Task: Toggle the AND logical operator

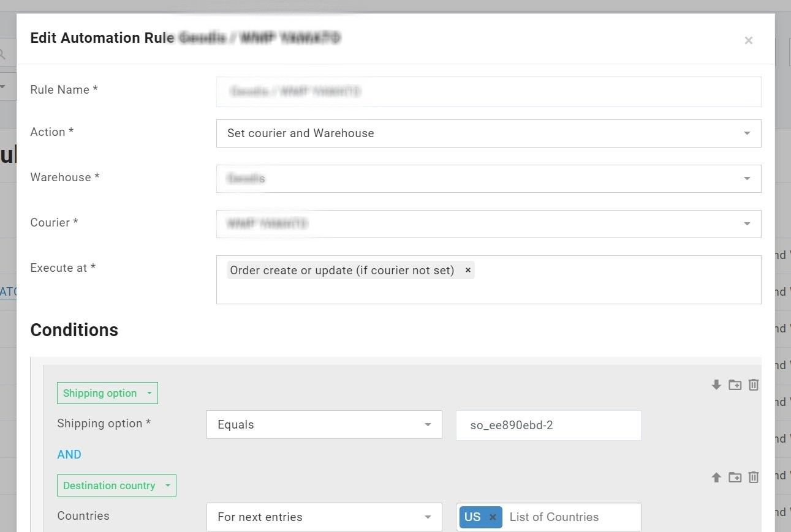Action: pyautogui.click(x=69, y=454)
